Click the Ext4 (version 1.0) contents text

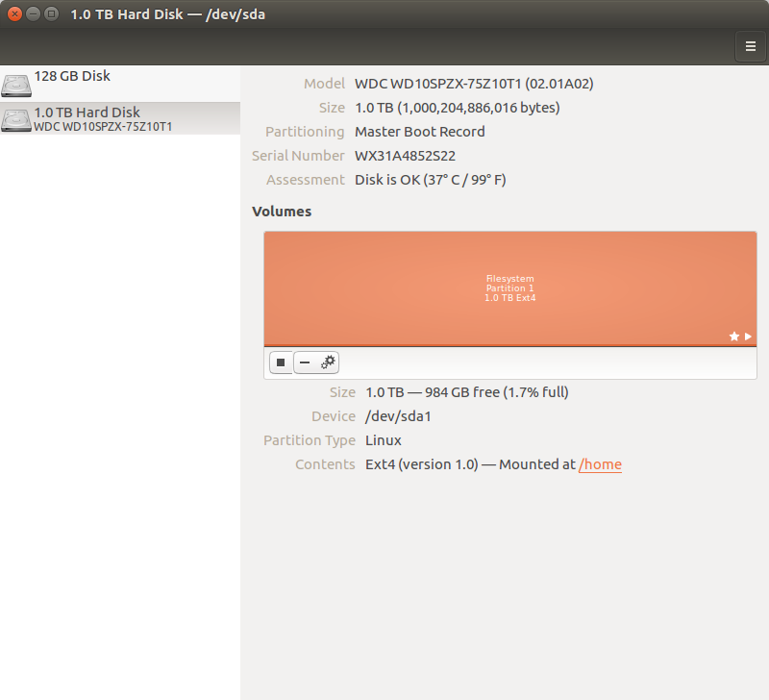422,464
